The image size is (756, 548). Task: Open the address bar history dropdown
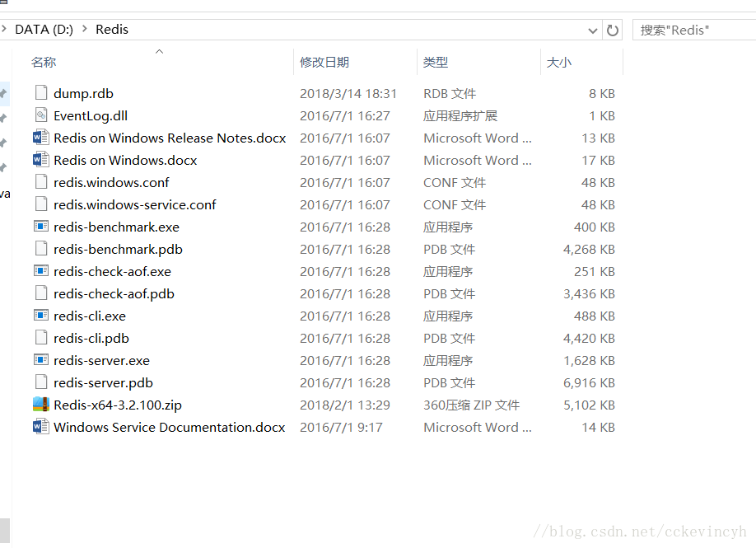tap(593, 30)
